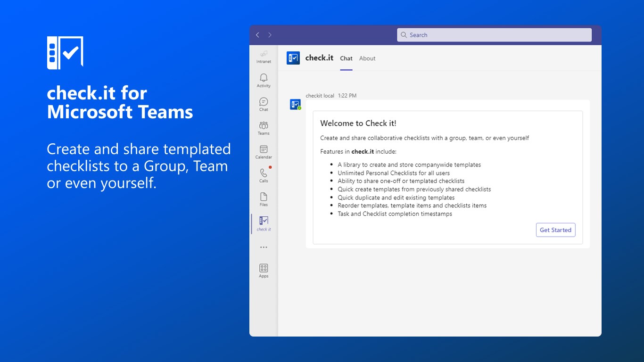Click 'Create and share templated checklists' tagline
Viewport: 644px width, 362px height.
tap(139, 166)
